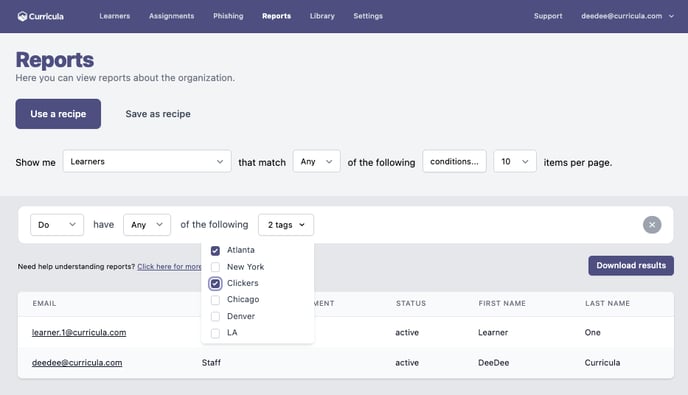The width and height of the screenshot is (688, 395).
Task: Click the 'Click here for more' help link
Action: coord(169,266)
